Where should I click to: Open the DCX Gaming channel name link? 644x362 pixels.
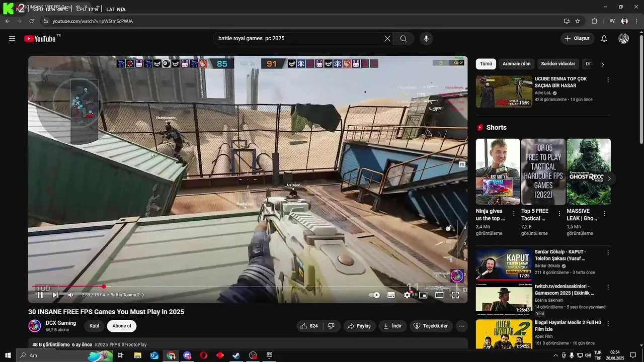pos(61,323)
